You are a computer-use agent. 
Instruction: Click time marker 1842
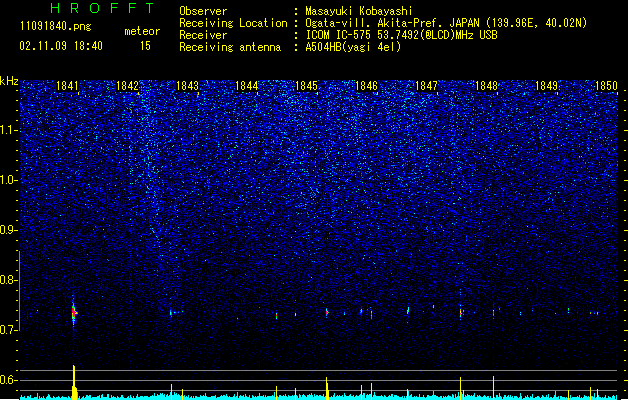click(x=127, y=86)
